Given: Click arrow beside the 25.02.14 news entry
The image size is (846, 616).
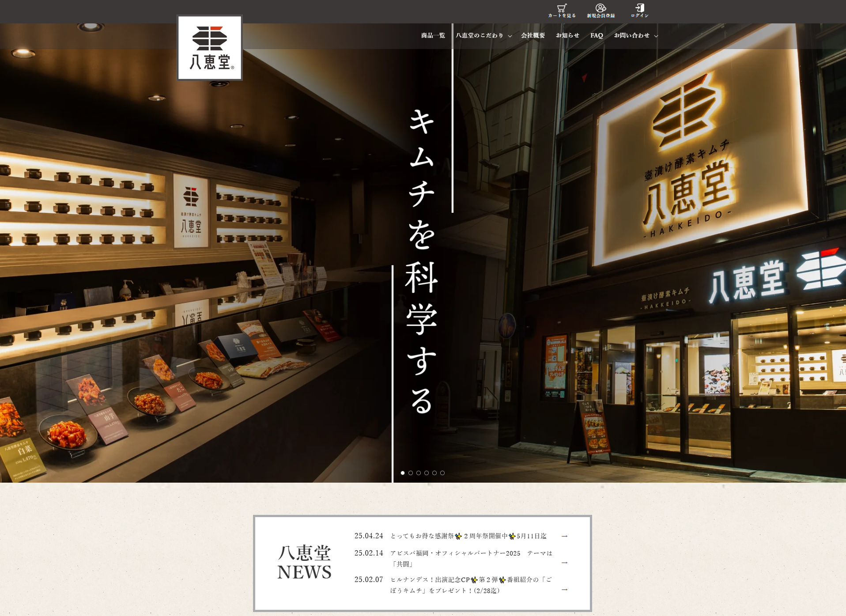Looking at the screenshot, I should (x=564, y=563).
